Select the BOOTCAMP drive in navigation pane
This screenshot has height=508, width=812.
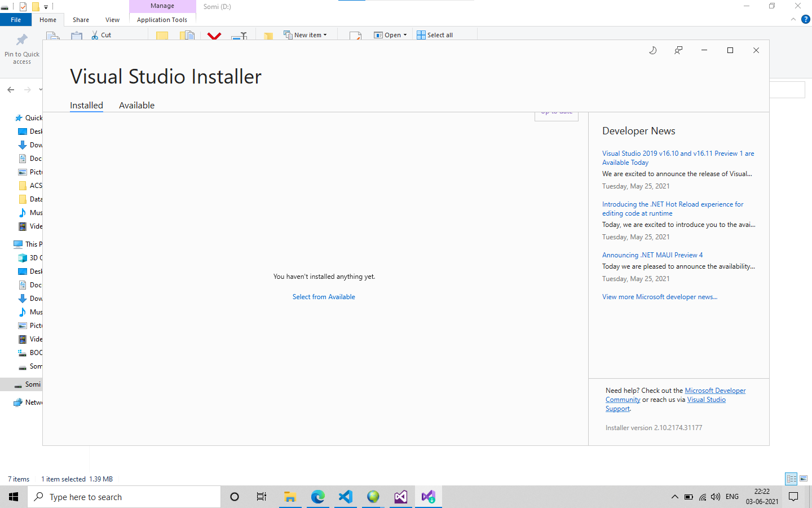click(30, 353)
